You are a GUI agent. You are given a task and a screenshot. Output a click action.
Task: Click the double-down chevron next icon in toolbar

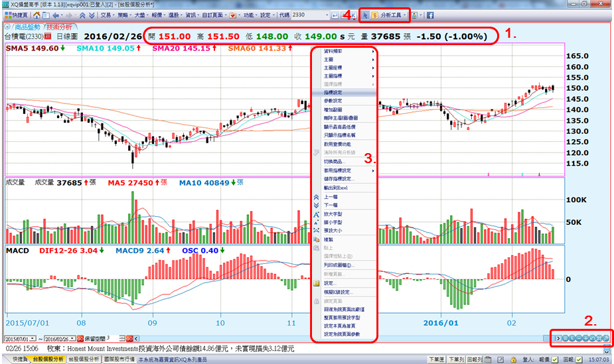[x=91, y=15]
